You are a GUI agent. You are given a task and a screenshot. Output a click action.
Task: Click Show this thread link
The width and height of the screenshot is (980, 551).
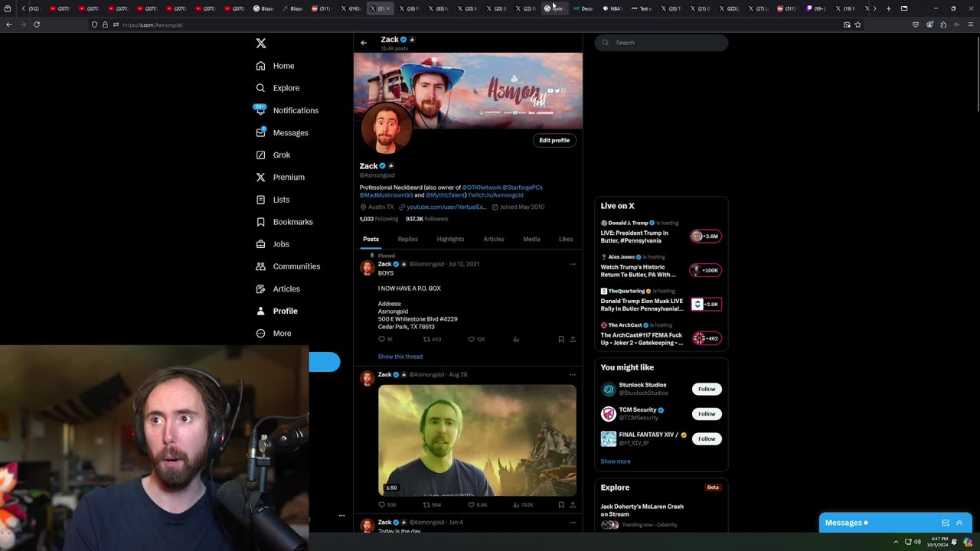click(x=400, y=357)
